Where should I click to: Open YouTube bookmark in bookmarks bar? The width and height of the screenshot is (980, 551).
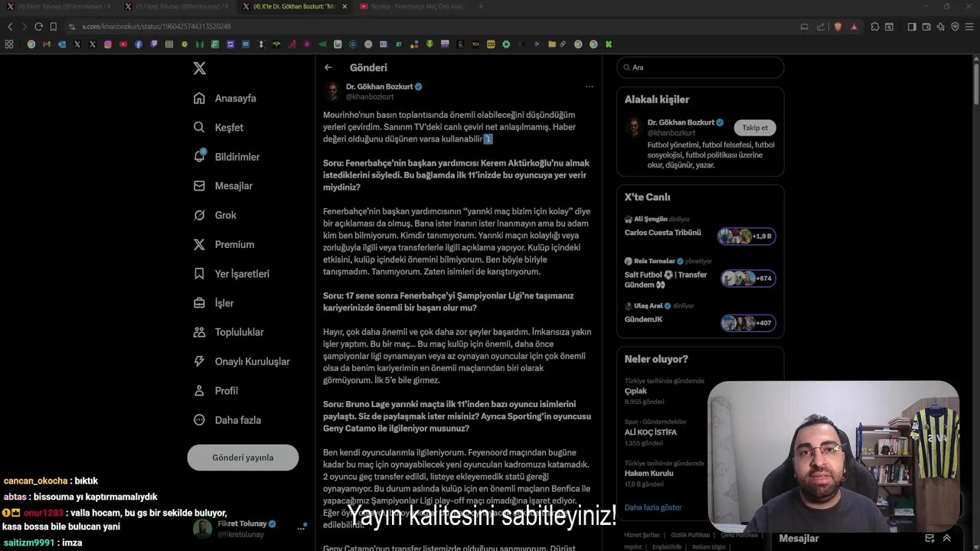(123, 44)
